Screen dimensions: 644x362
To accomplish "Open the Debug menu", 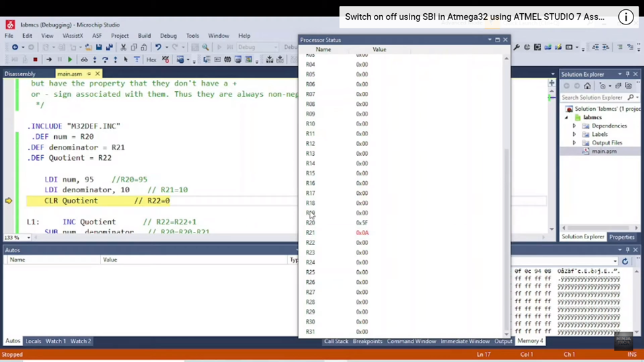I will (168, 36).
